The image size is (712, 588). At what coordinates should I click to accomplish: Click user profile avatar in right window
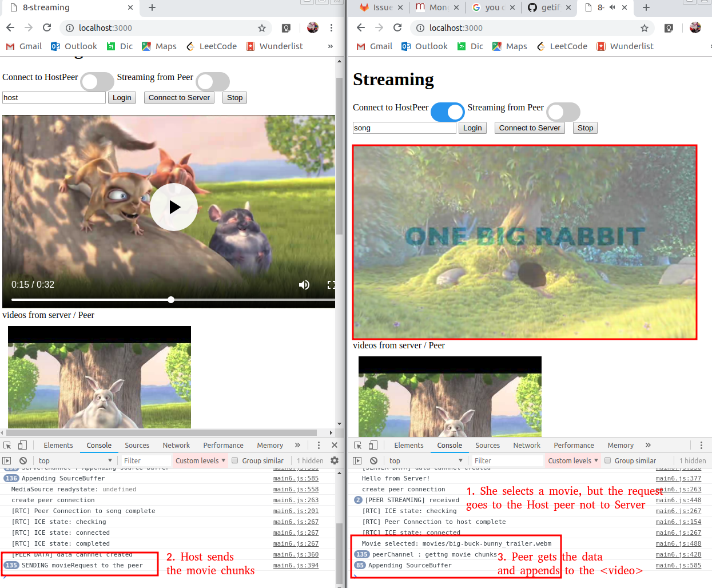click(695, 27)
